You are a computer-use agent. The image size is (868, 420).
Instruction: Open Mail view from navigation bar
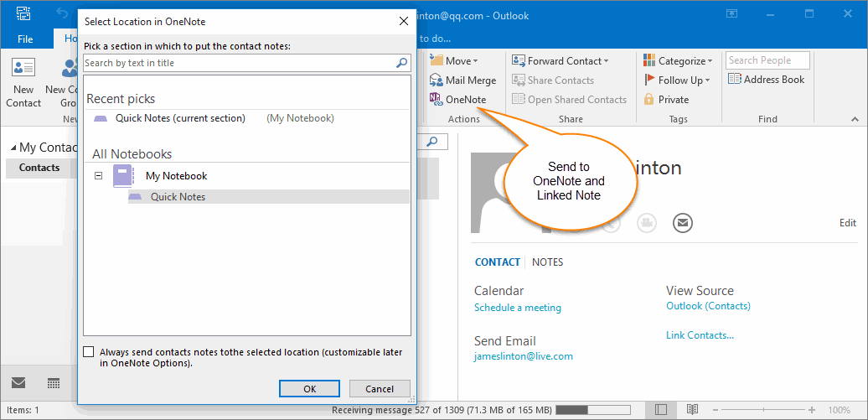click(x=18, y=383)
